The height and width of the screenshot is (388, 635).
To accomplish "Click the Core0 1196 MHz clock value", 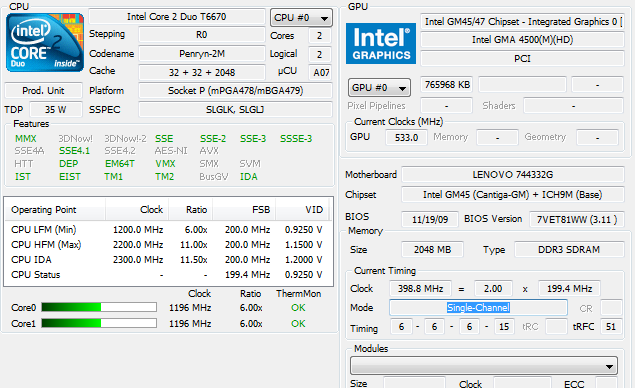I will click(190, 308).
